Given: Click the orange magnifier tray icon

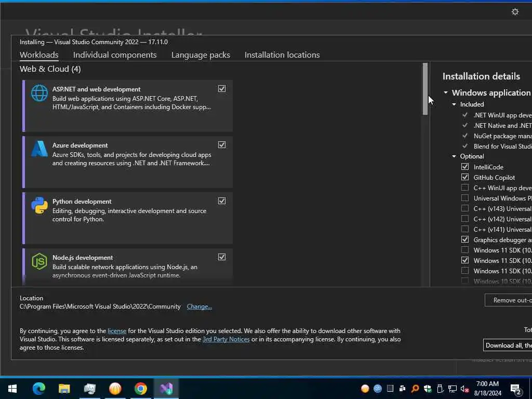Looking at the screenshot, I should (x=415, y=389).
